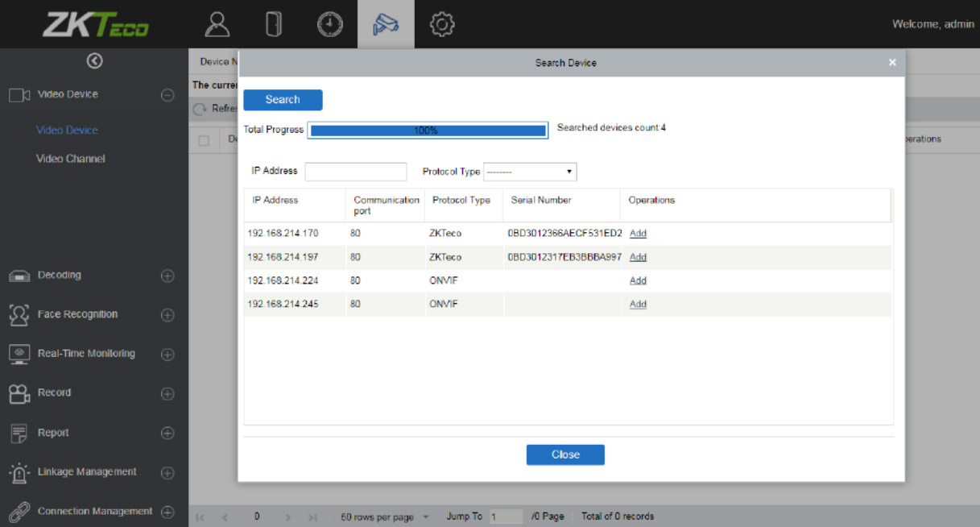Select Video Device submenu item
The height and width of the screenshot is (527, 980).
tap(67, 130)
